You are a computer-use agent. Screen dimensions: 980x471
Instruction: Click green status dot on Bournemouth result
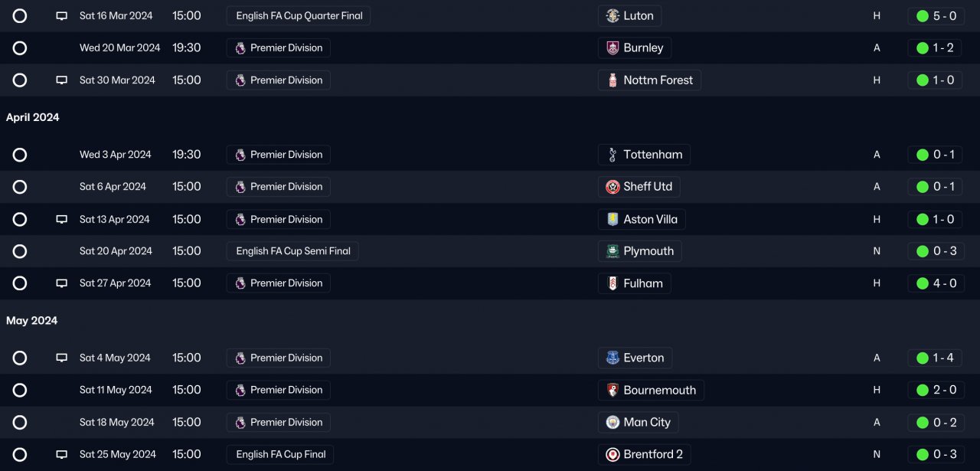pos(923,390)
